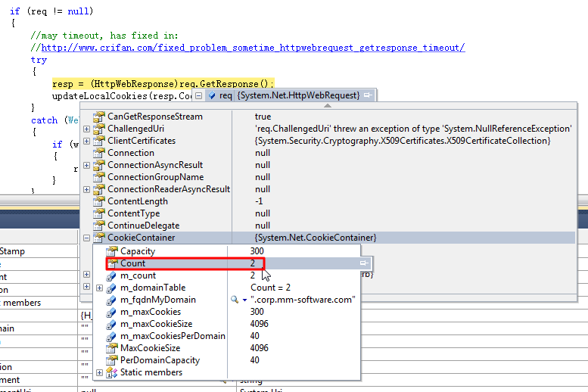This screenshot has width=588, height=392.
Task: Click the PerDomainCapacity property icon
Action: pos(112,360)
